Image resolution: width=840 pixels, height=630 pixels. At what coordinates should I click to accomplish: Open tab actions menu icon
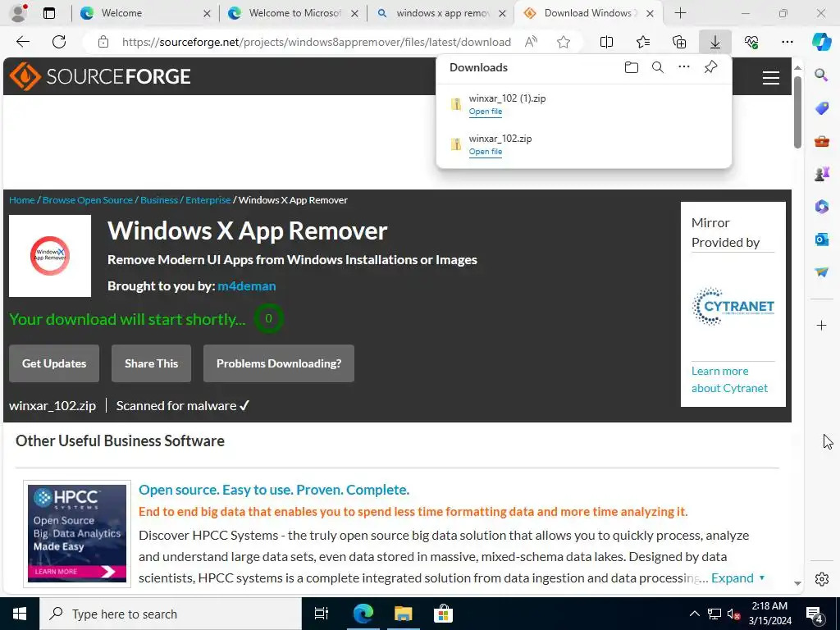(49, 13)
